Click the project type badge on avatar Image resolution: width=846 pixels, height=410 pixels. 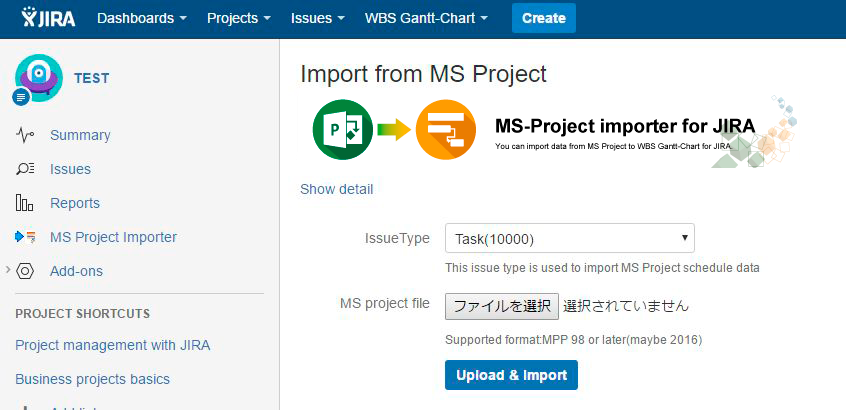(x=21, y=98)
